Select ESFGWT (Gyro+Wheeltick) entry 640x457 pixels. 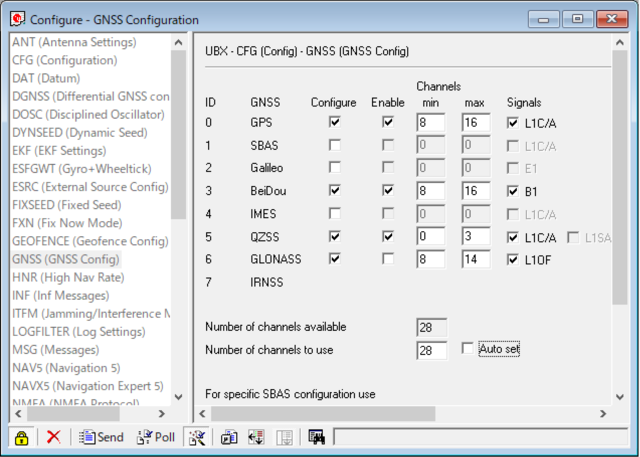pos(82,169)
